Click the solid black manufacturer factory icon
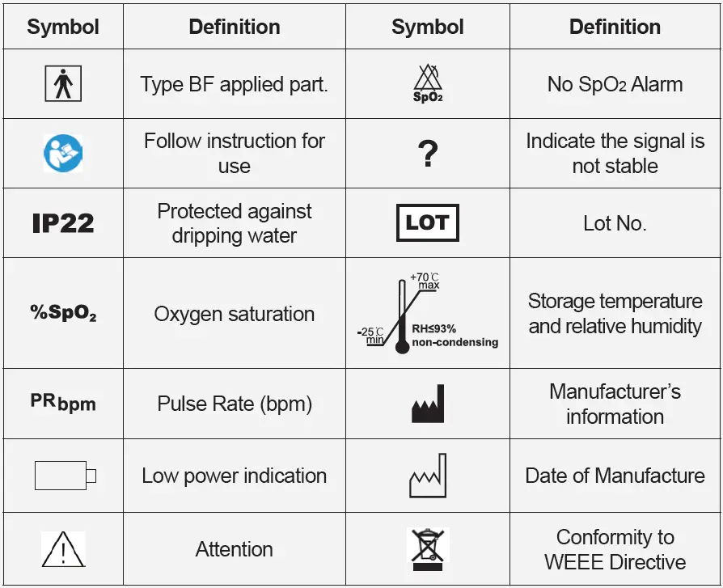This screenshot has width=723, height=588. tap(428, 404)
